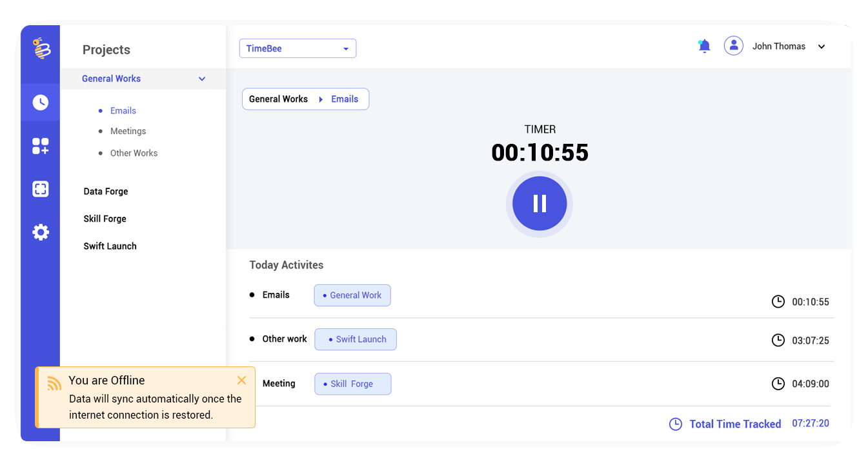Click the notification bell icon
The width and height of the screenshot is (868, 467).
[704, 46]
